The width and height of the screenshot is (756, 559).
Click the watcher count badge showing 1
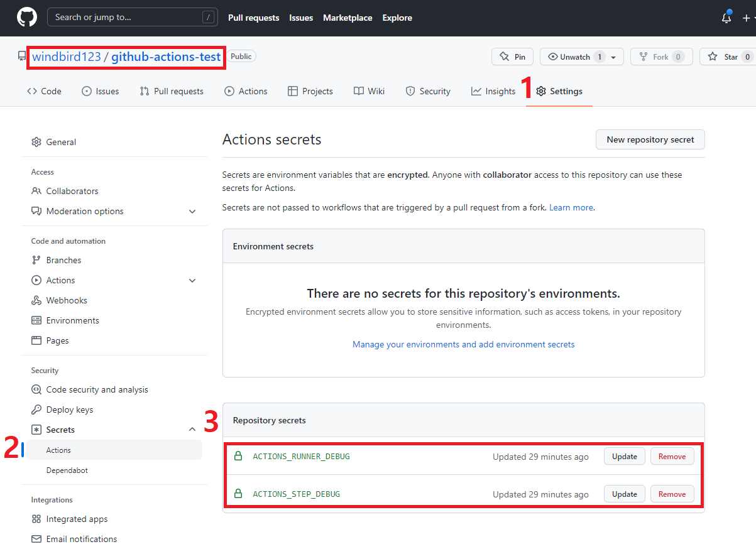(600, 57)
